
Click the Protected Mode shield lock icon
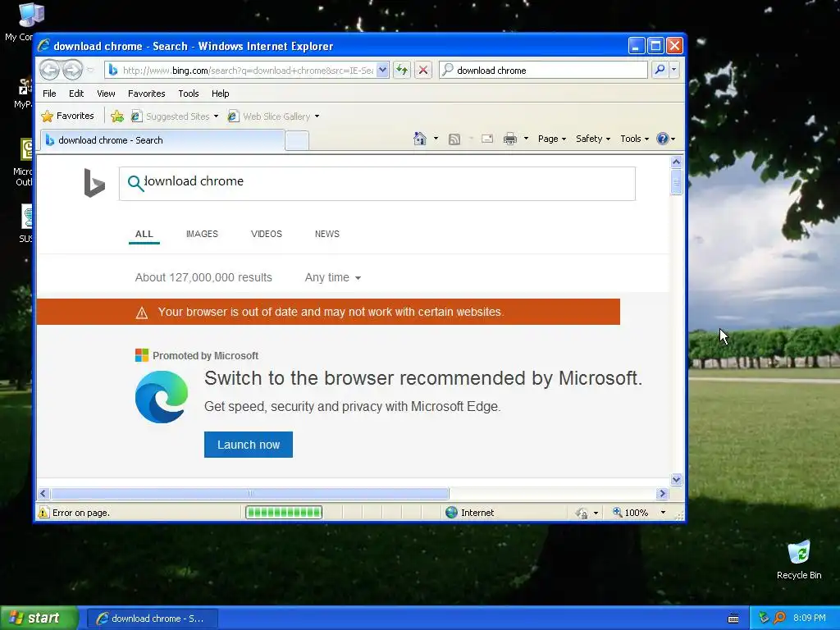tap(582, 514)
